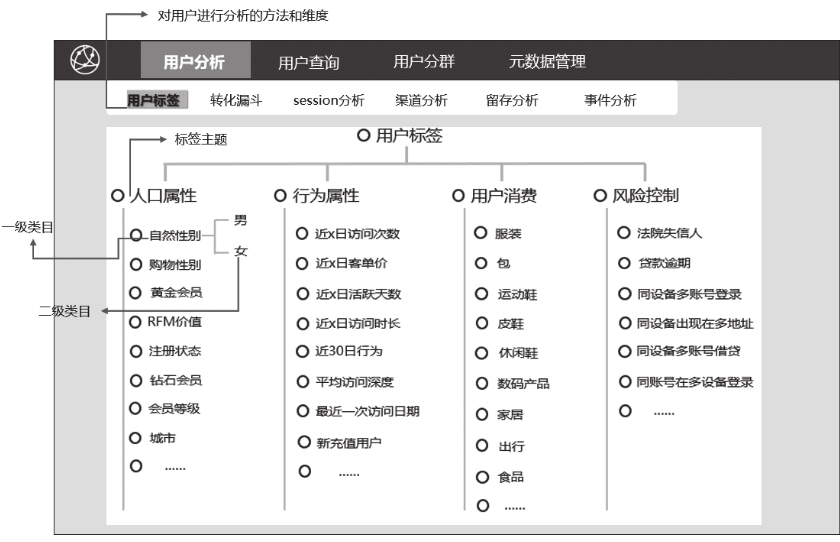840x542 pixels.
Task: Open the 元数据管理 tab
Action: [x=547, y=62]
